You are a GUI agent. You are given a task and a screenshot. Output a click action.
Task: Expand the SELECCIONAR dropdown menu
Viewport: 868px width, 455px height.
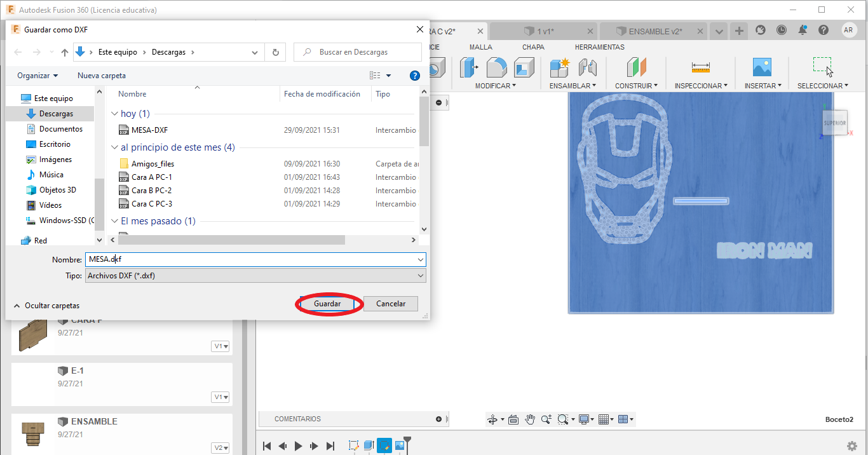(823, 86)
